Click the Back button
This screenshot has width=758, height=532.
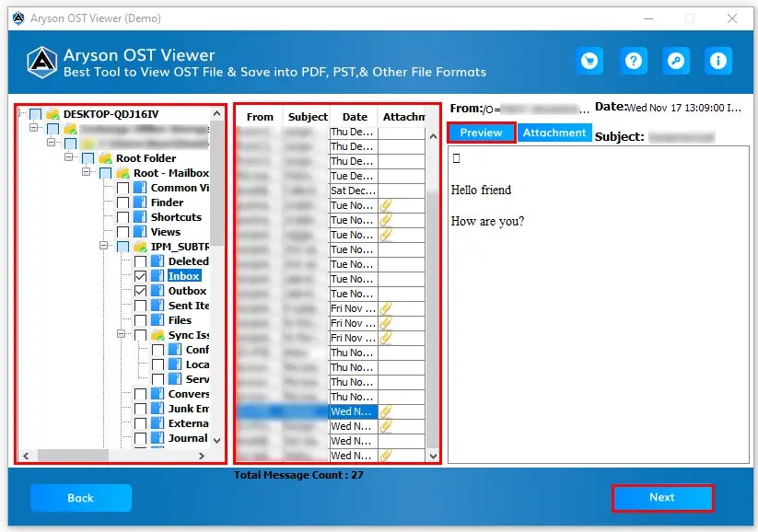[x=81, y=498]
